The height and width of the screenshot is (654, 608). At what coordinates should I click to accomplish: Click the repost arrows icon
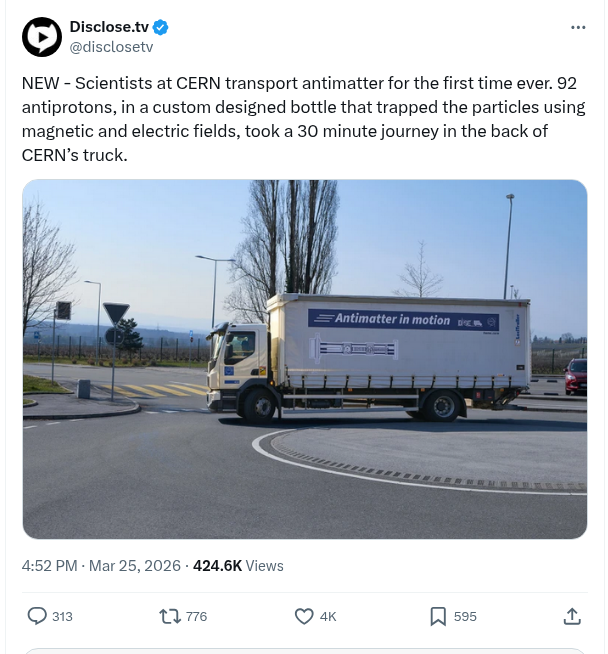[170, 616]
